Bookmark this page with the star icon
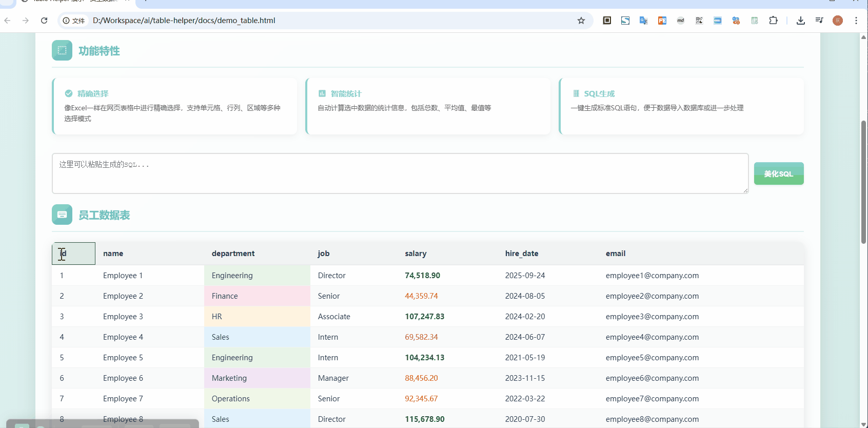This screenshot has width=868, height=428. tap(581, 21)
